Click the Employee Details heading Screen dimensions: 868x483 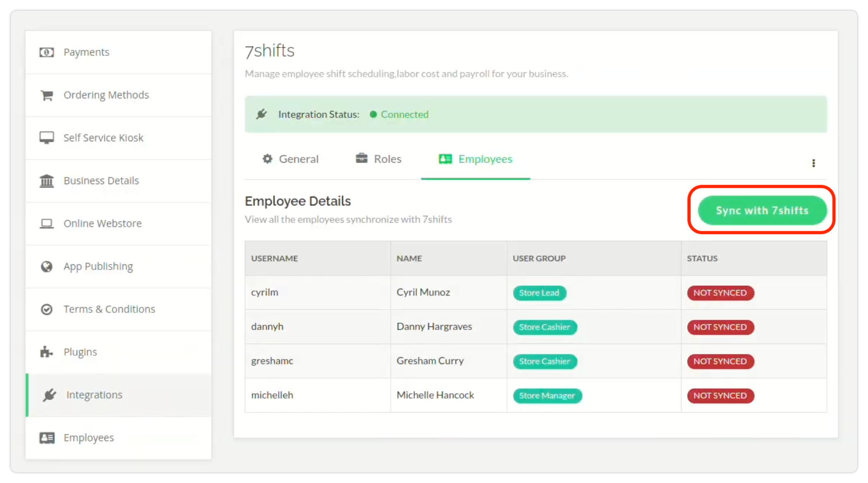(x=298, y=201)
